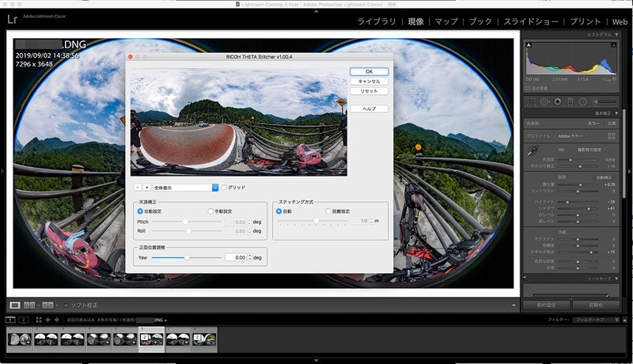This screenshot has width=633, height=364.
Task: Switch to before/after left-right view
Action: [29, 305]
